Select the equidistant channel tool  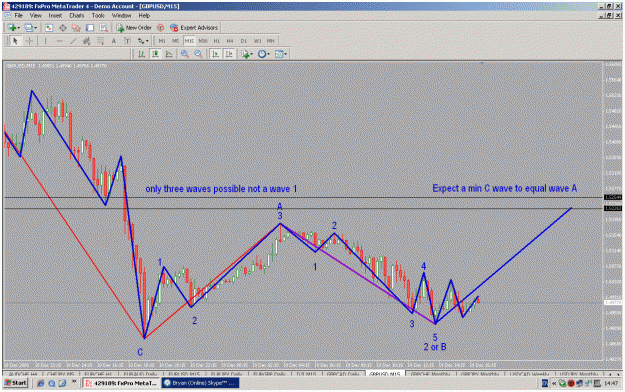86,41
